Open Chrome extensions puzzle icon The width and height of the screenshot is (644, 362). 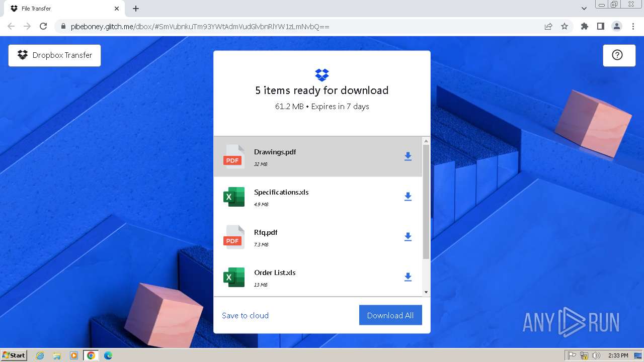585,26
